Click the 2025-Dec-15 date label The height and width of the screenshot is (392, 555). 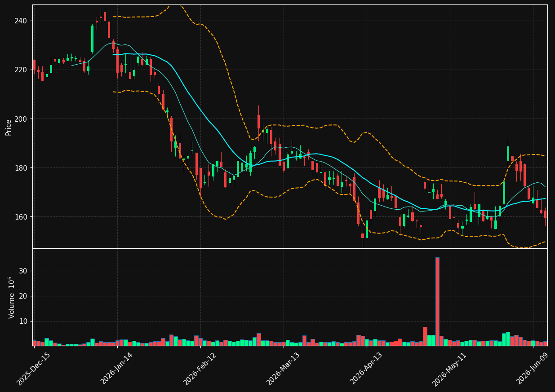(34, 369)
